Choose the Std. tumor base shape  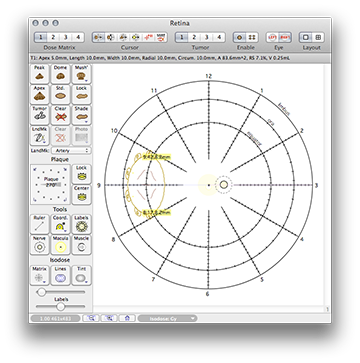point(60,94)
